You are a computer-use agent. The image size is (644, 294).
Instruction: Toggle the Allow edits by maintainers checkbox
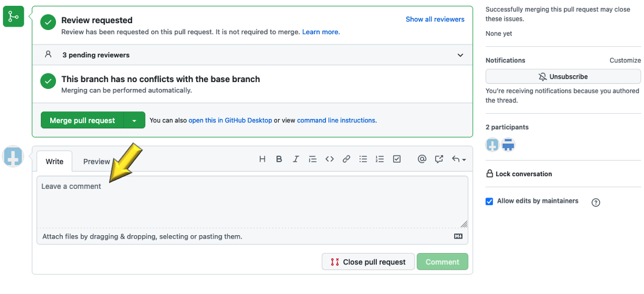[489, 202]
